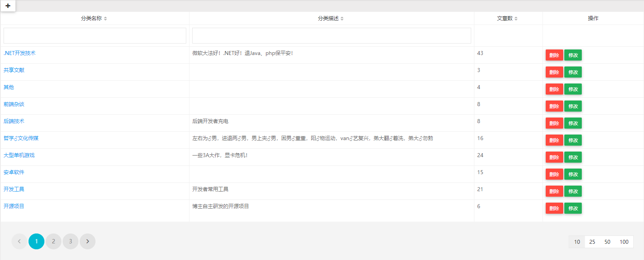The height and width of the screenshot is (260, 644).
Task: Delete the 哲学♂文化传媒 row
Action: point(554,140)
